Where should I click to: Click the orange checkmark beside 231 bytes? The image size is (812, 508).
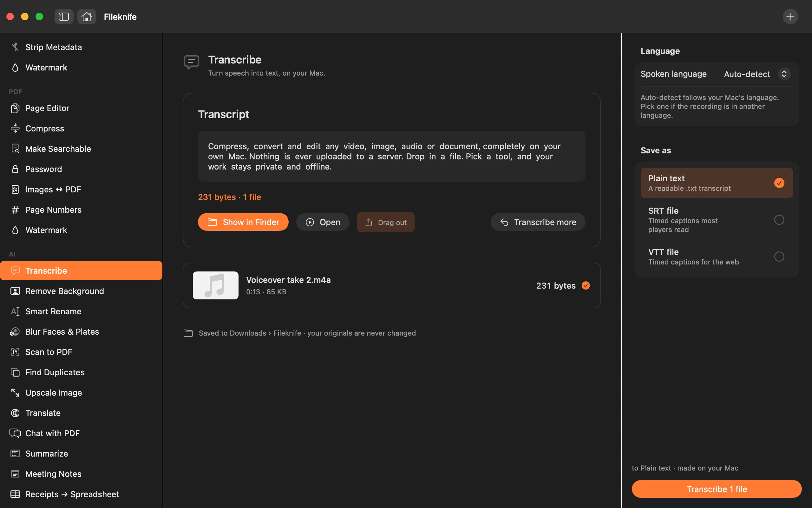click(586, 285)
